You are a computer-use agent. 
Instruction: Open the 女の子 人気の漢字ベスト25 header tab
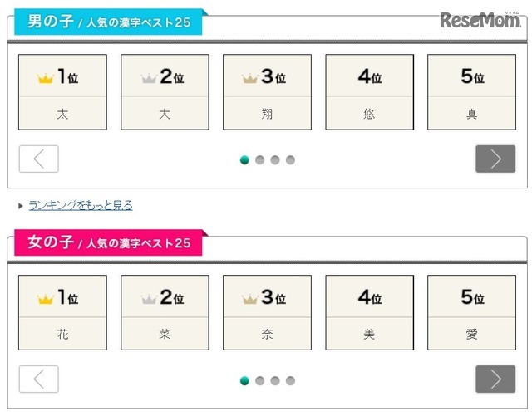point(109,242)
